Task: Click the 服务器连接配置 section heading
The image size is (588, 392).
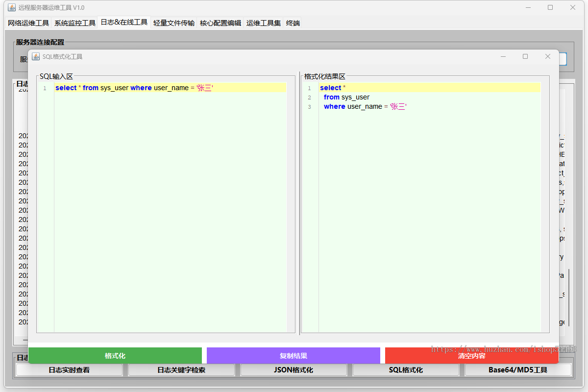Action: pyautogui.click(x=40, y=42)
